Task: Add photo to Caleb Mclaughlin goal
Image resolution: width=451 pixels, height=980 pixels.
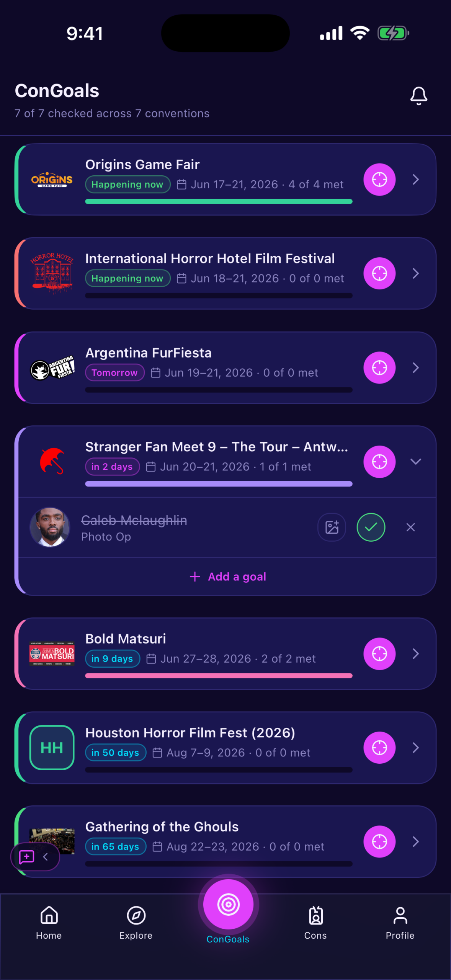Action: [x=332, y=527]
